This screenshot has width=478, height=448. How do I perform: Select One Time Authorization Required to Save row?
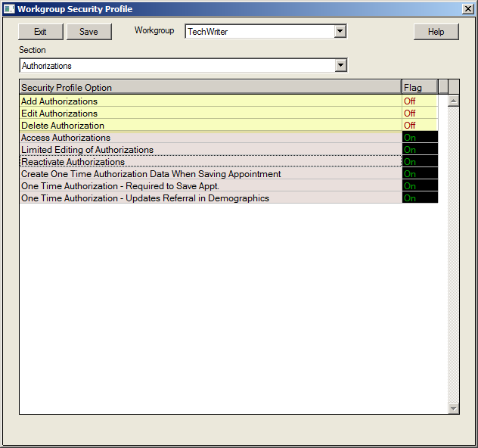(210, 186)
